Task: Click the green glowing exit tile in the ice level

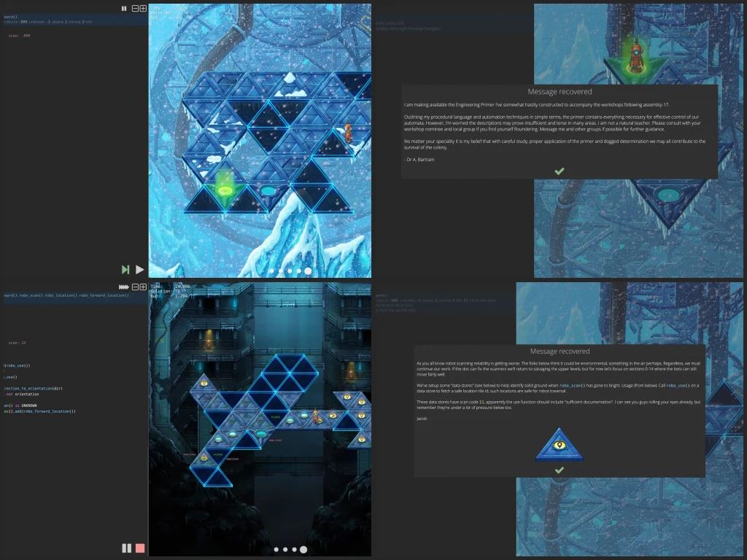Action: pos(225,191)
